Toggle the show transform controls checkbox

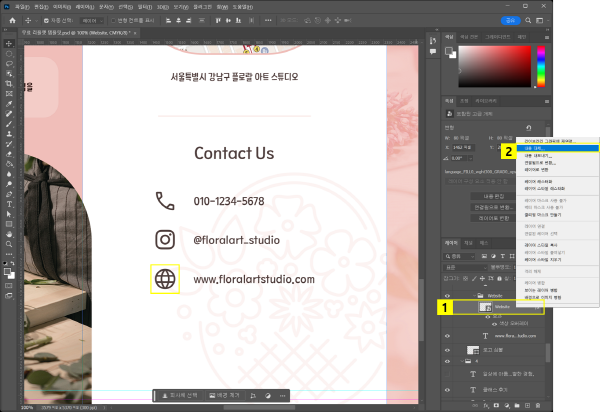point(113,20)
